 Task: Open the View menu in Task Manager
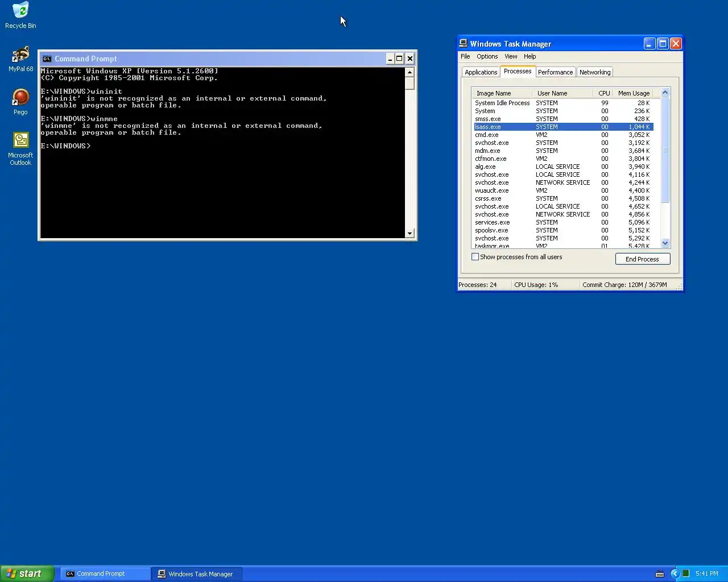point(511,56)
